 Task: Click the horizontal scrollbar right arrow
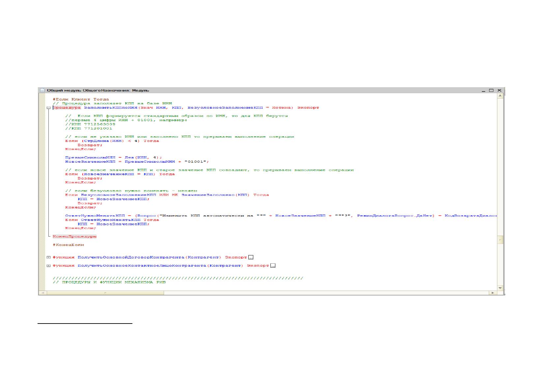tap(493, 293)
